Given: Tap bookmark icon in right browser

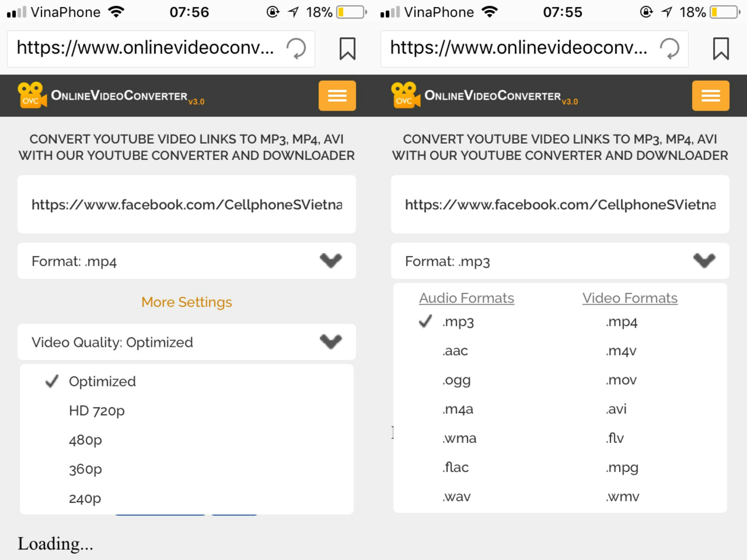Looking at the screenshot, I should 721,48.
